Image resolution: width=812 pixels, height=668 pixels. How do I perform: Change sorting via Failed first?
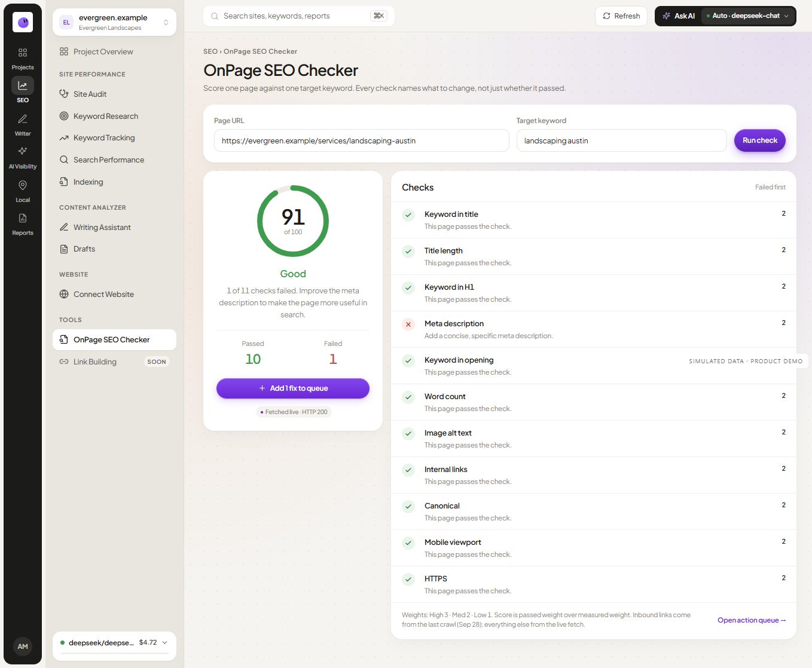(x=770, y=187)
